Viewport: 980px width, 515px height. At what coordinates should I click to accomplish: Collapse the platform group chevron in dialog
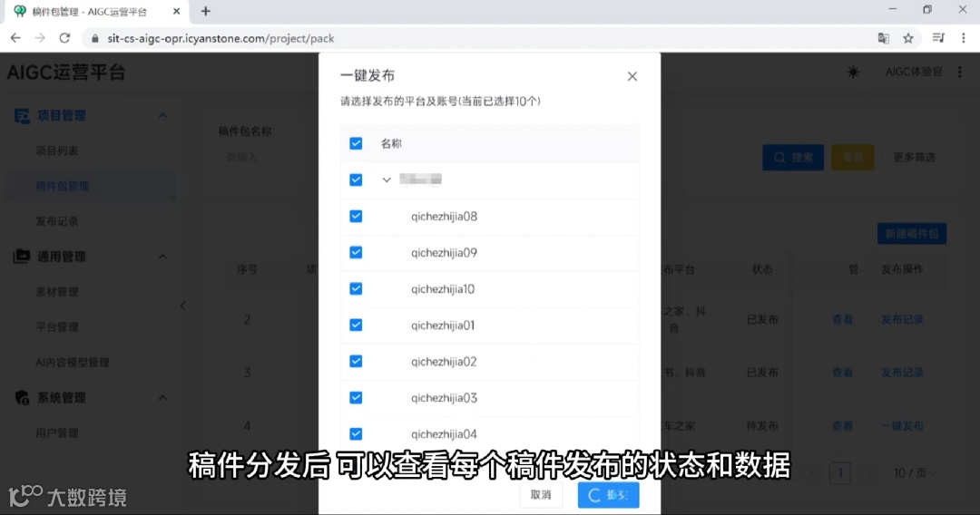[387, 180]
